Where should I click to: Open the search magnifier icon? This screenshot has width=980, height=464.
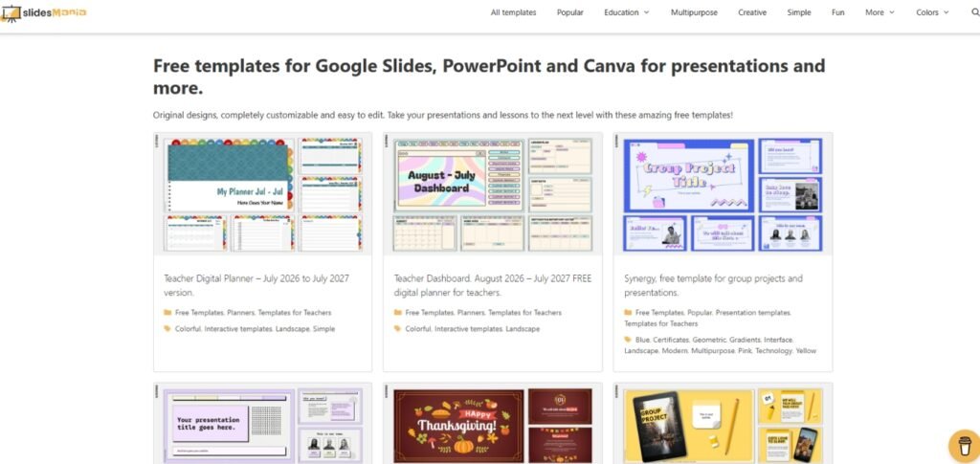click(x=976, y=11)
